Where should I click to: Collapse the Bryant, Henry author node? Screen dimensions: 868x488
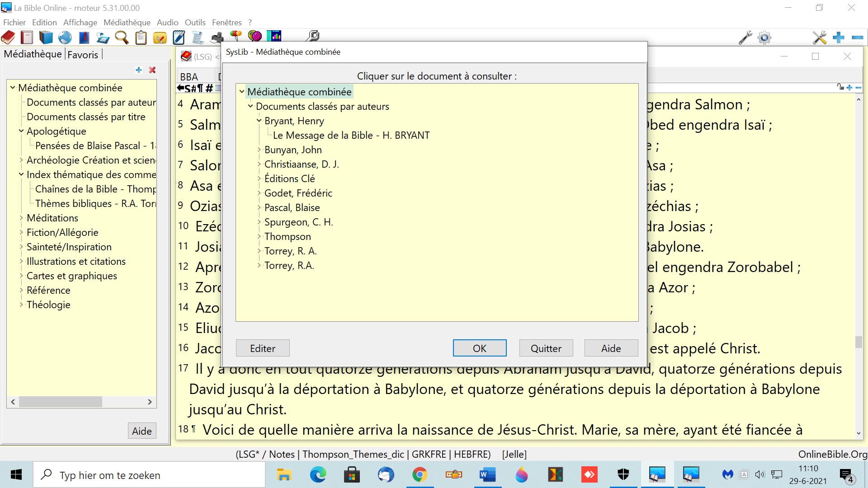coord(259,121)
